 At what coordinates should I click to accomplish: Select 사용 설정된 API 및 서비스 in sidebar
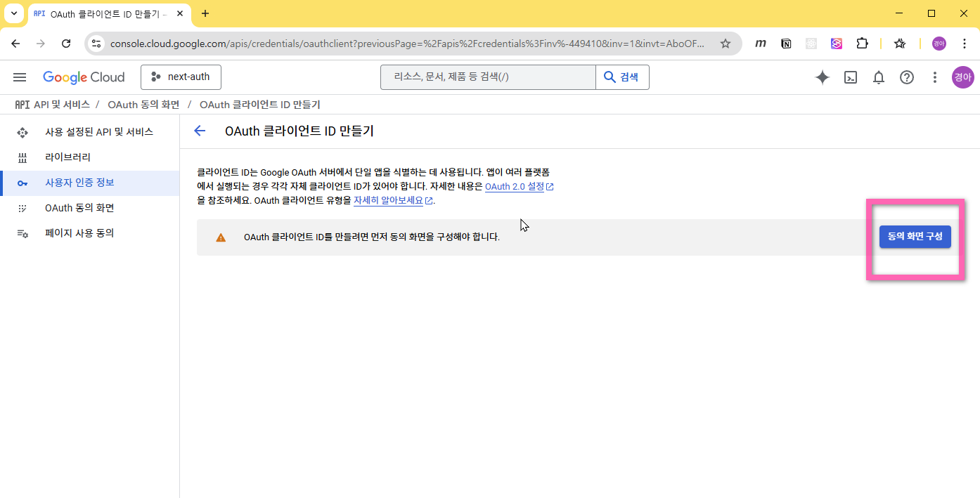(x=98, y=132)
